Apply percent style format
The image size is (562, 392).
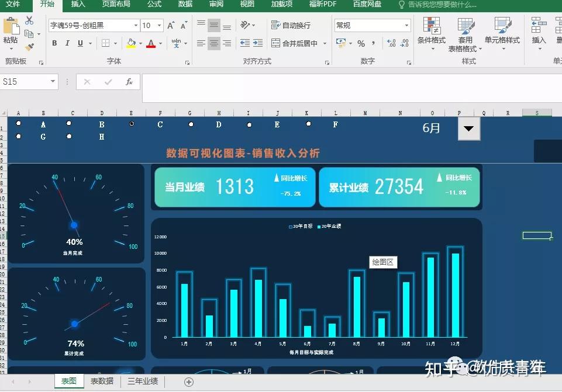(x=361, y=44)
